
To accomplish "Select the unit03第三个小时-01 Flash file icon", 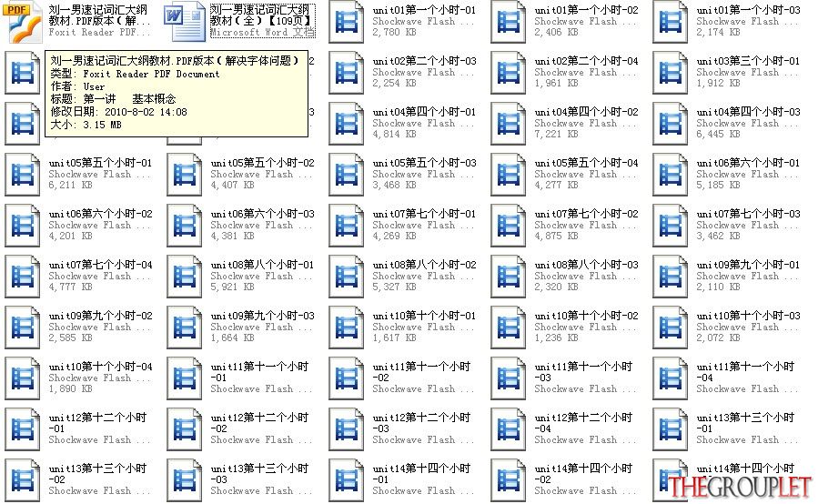I will 671,73.
